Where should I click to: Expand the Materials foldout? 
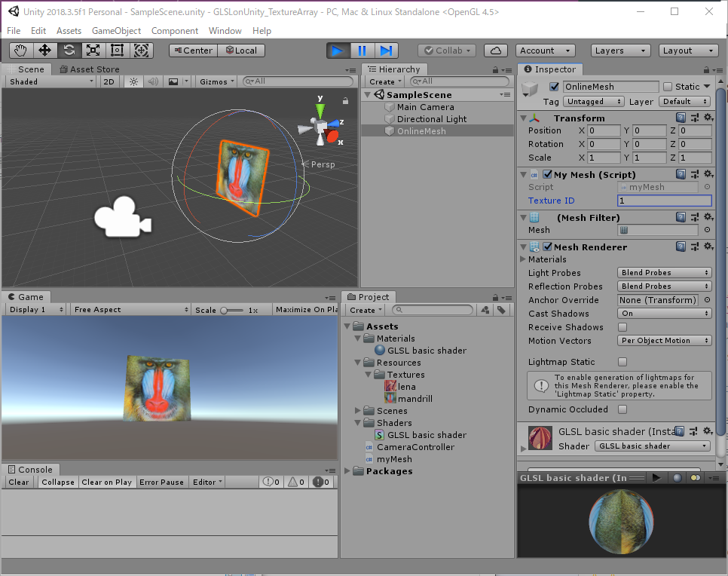[523, 259]
